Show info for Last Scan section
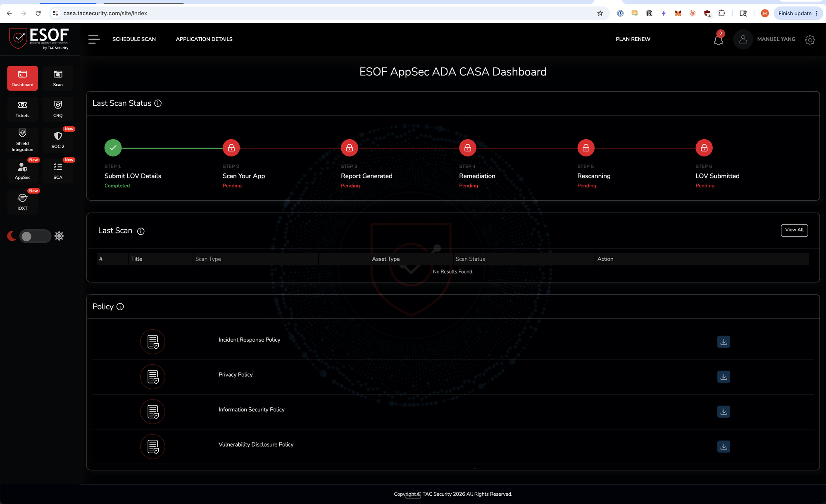The height and width of the screenshot is (504, 826). tap(141, 231)
